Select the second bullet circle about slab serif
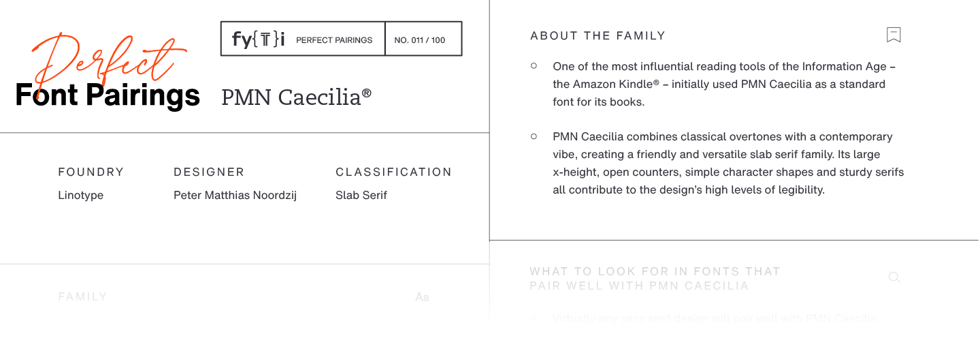The height and width of the screenshot is (340, 980). click(x=534, y=136)
